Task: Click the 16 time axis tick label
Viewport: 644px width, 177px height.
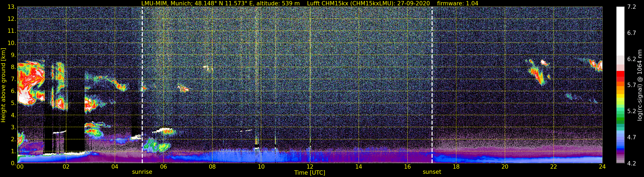Action: (x=407, y=167)
